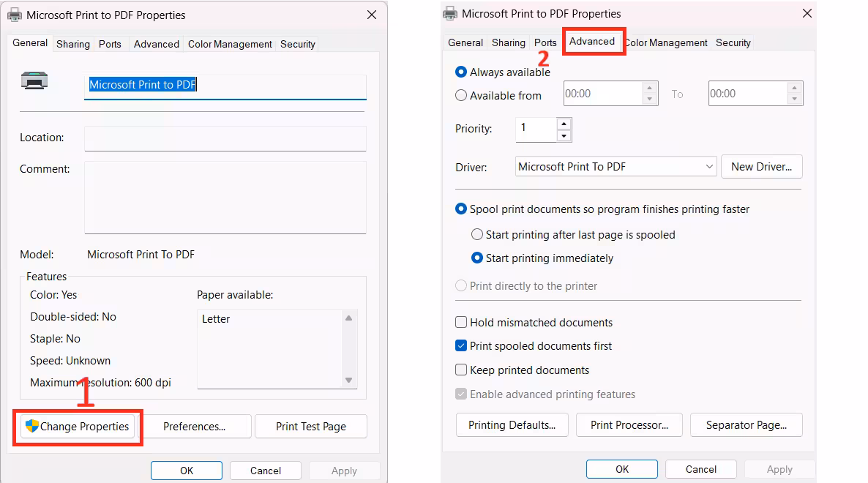This screenshot has height=483, width=868.
Task: Uncheck Print spooled documents first
Action: 460,346
